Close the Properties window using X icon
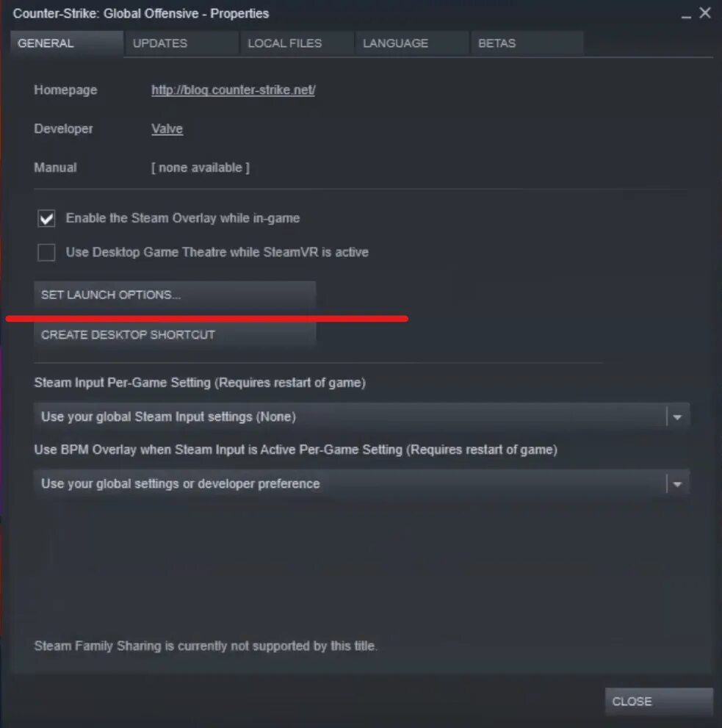Screen dimensions: 722x728 pos(705,12)
